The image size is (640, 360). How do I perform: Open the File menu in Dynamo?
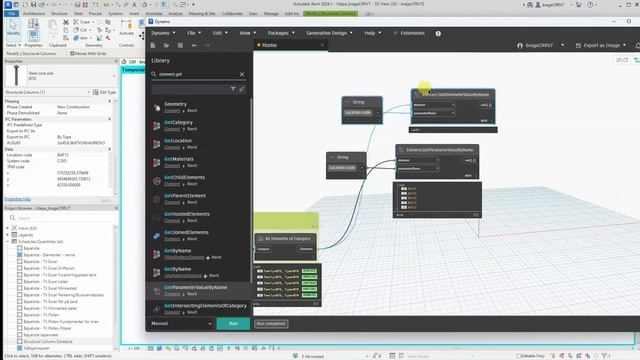pos(194,33)
